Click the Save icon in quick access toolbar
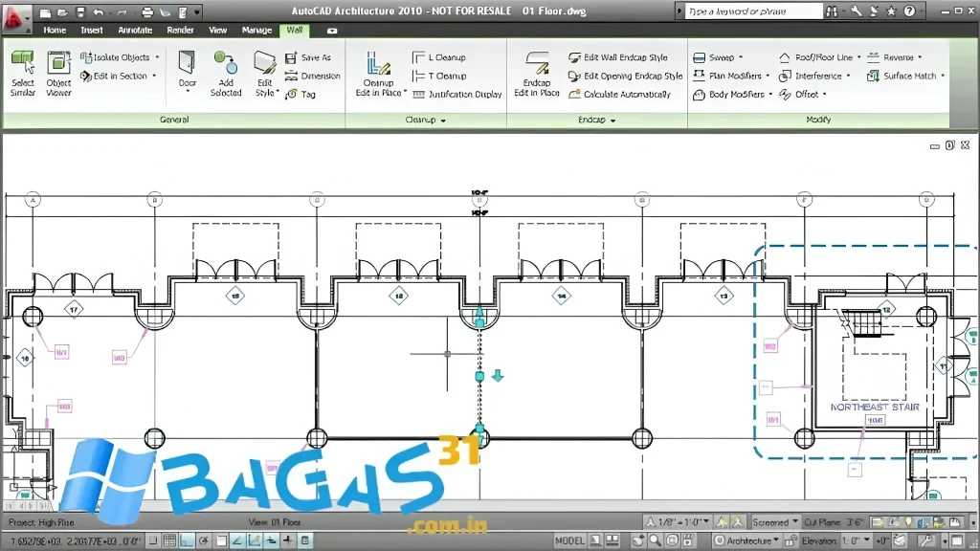Viewport: 980px width, 551px height. [x=80, y=12]
